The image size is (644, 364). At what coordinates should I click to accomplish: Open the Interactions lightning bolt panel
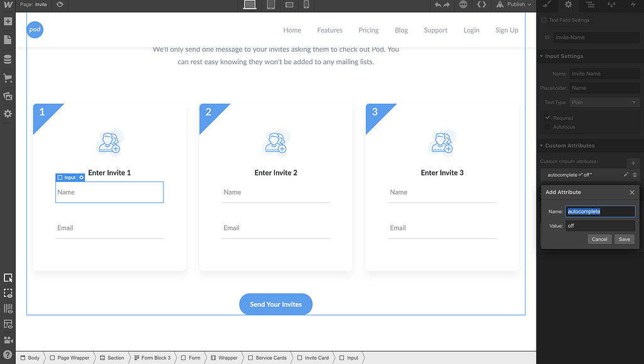click(x=633, y=5)
